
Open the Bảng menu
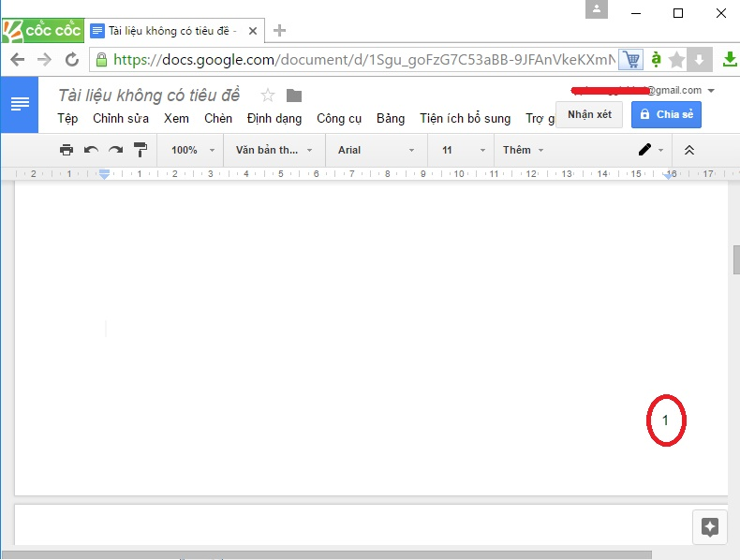391,118
